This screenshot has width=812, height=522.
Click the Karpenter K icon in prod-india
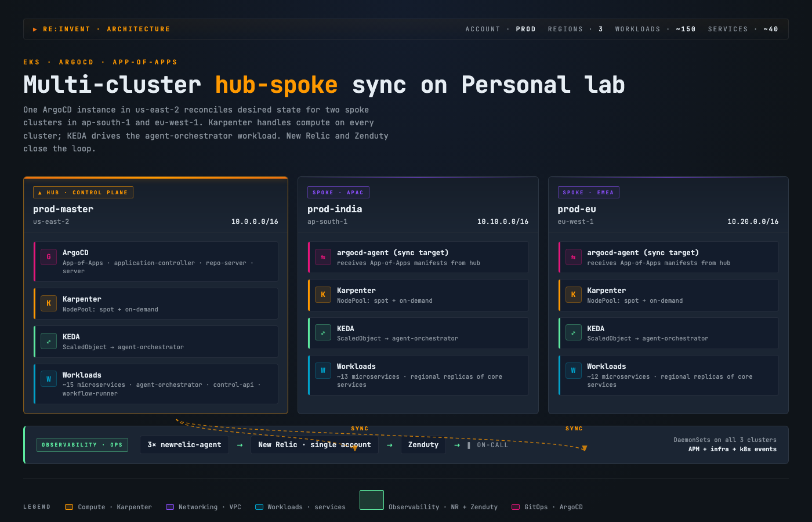(x=323, y=295)
